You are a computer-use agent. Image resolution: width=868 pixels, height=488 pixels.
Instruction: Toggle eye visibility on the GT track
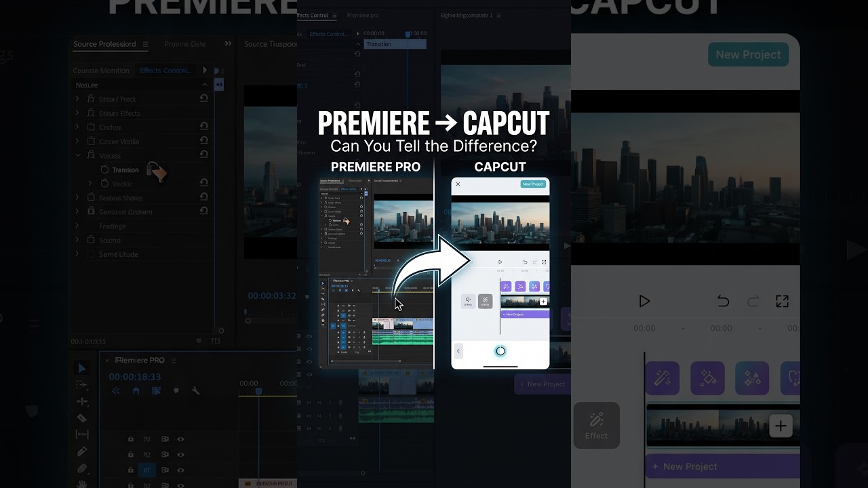tap(180, 469)
